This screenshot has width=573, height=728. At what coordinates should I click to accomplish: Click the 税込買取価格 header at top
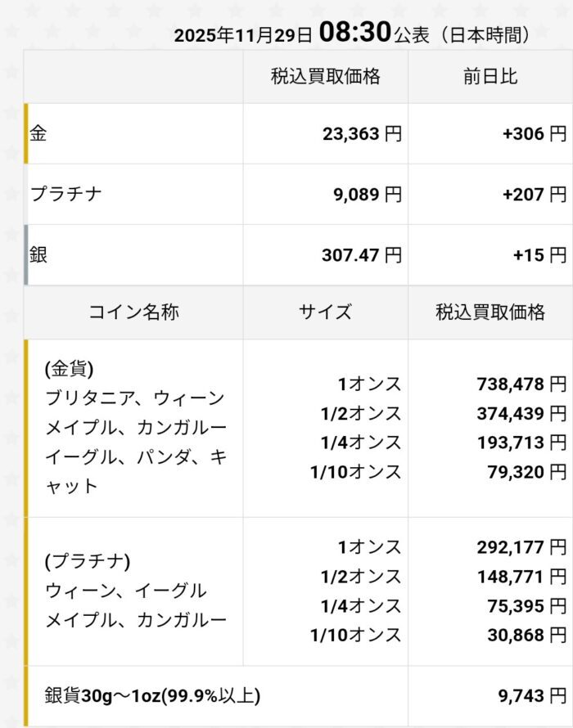(325, 77)
